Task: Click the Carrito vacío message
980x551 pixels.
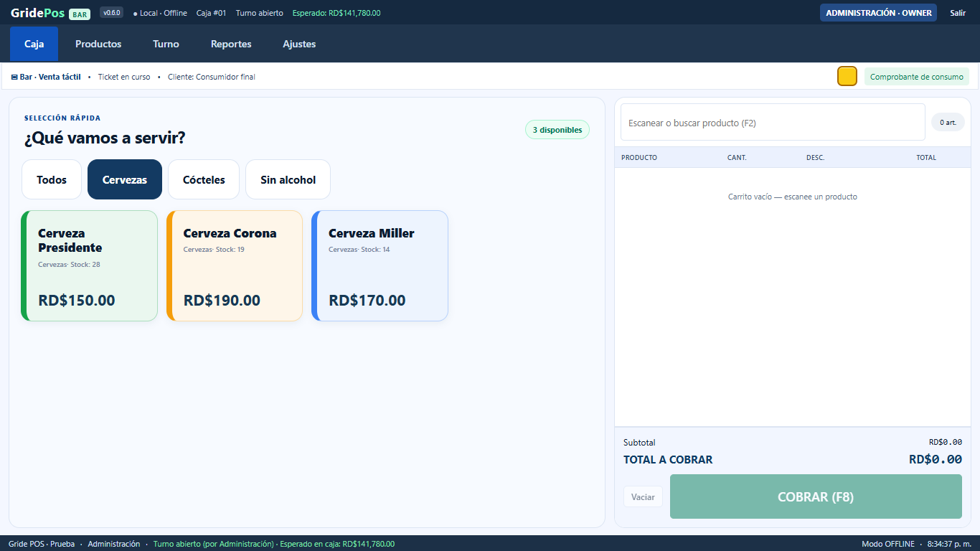Action: click(x=792, y=197)
